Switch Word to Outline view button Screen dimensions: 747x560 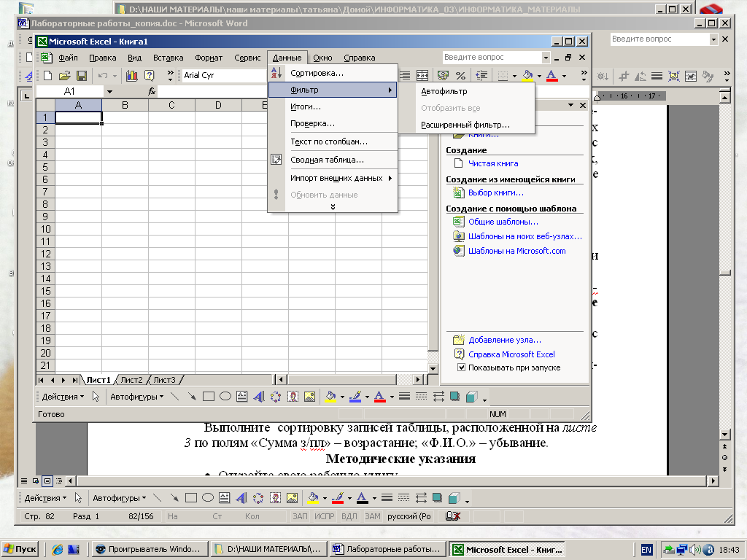(58, 481)
